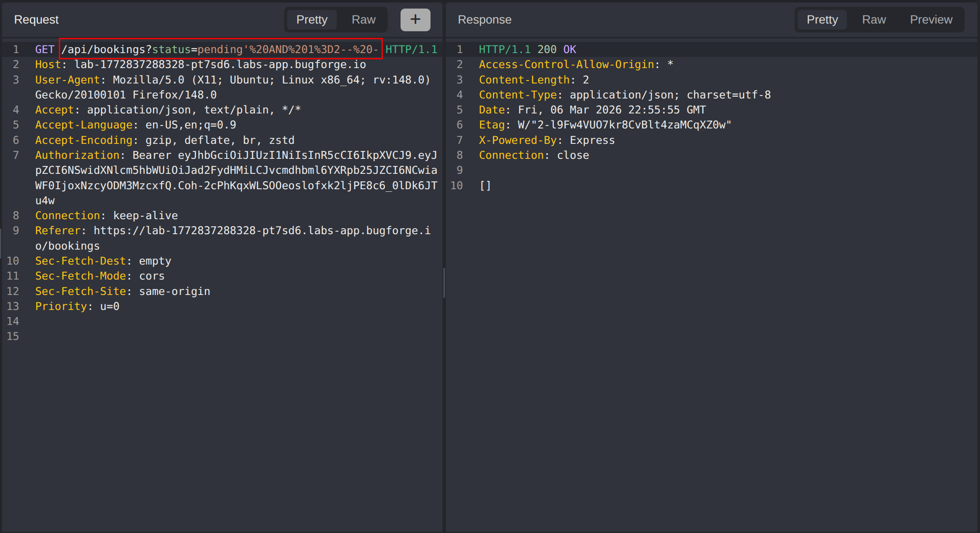The image size is (980, 533).
Task: Click the divider between Request and Response
Action: pyautogui.click(x=444, y=283)
